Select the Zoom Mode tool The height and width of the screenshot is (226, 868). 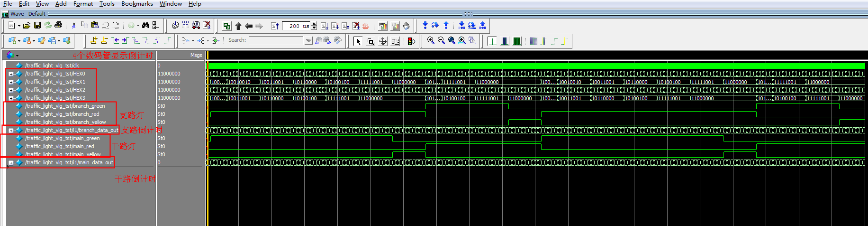371,41
